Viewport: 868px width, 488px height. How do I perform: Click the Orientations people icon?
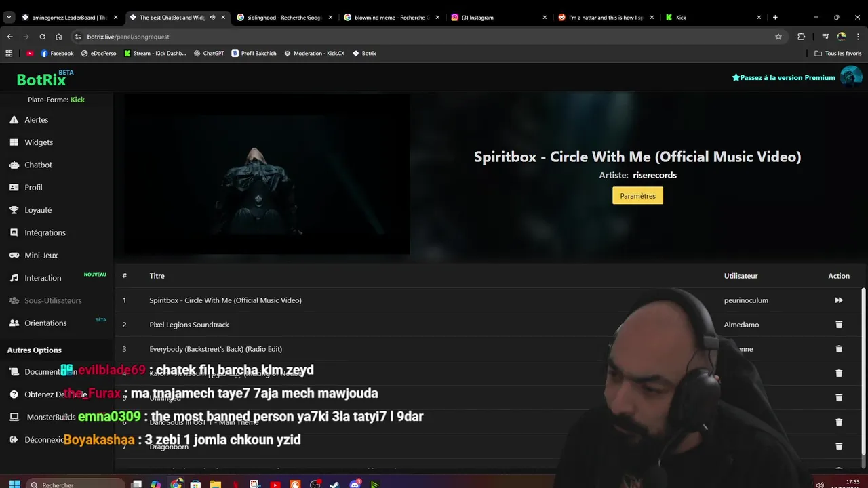coord(14,323)
